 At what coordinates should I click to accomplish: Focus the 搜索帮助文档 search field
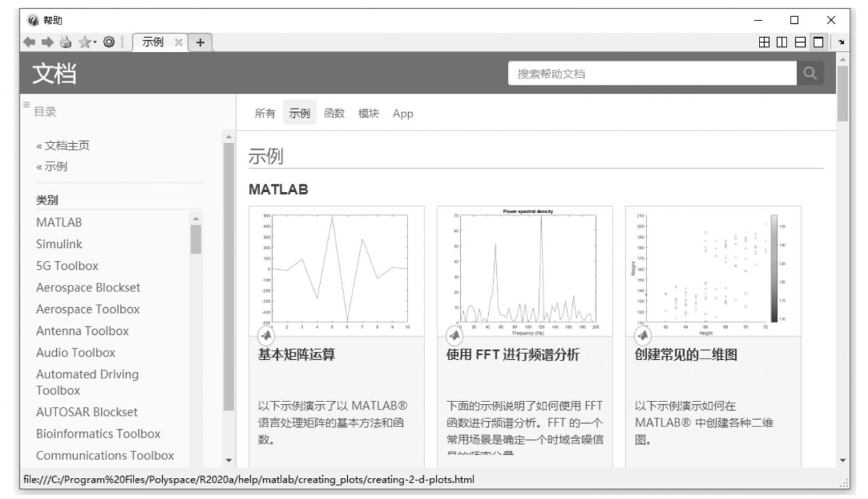652,74
